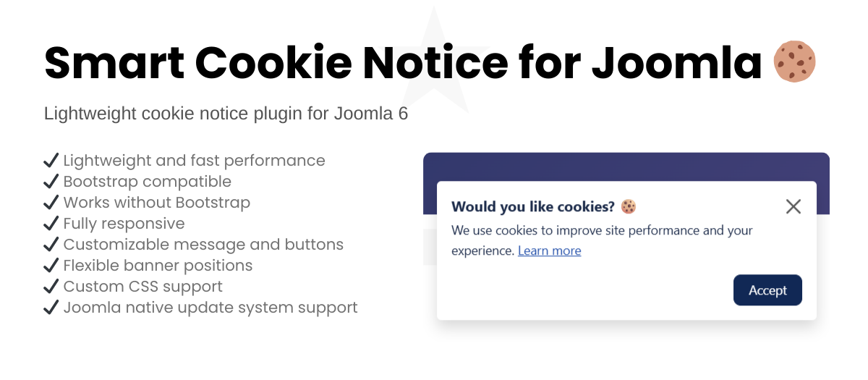Open the Learn more link
This screenshot has width=868, height=380.
[x=549, y=250]
